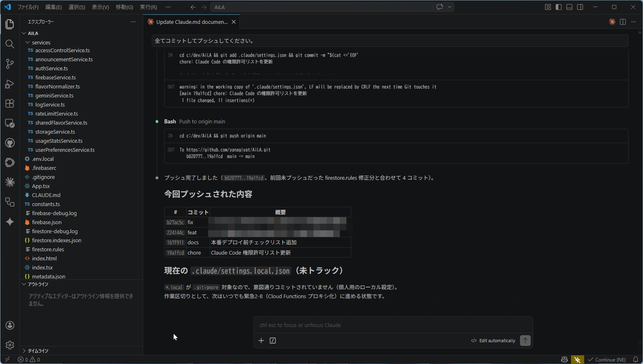Image resolution: width=643 pixels, height=364 pixels.
Task: Click the remote window status bar icon
Action: 7,359
